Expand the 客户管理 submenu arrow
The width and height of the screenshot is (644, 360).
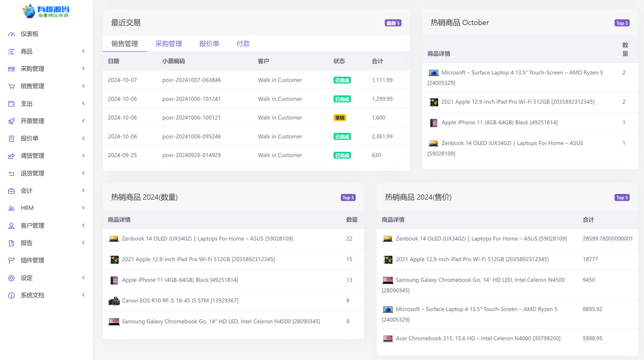83,225
